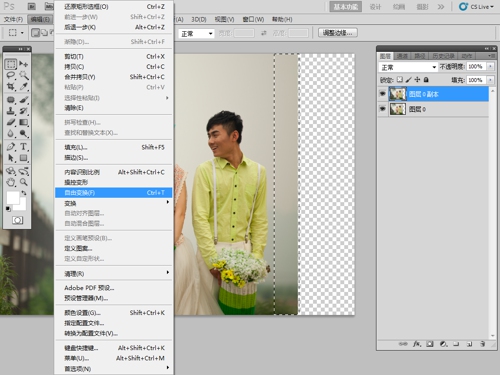Choose 内容识别比例 menu item

point(114,172)
